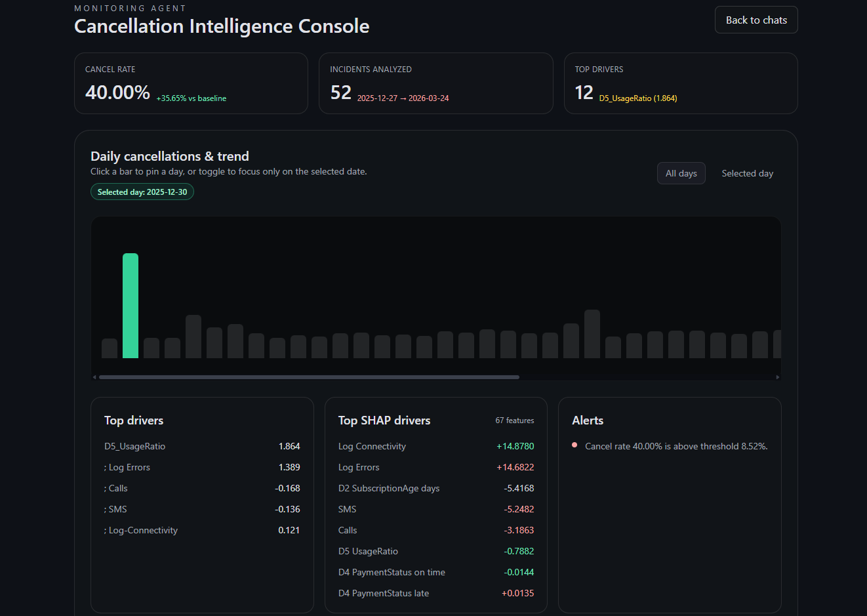This screenshot has width=867, height=616.
Task: Click the Top SHAP drivers heading
Action: pos(384,421)
